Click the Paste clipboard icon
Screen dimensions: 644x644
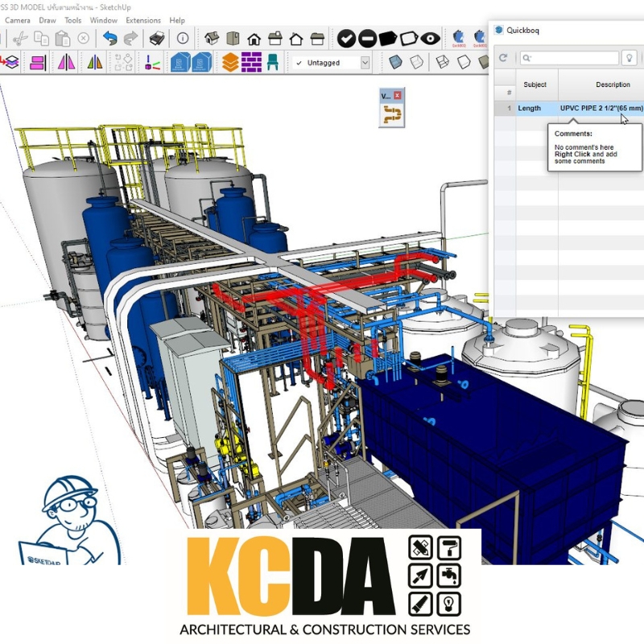pyautogui.click(x=63, y=39)
